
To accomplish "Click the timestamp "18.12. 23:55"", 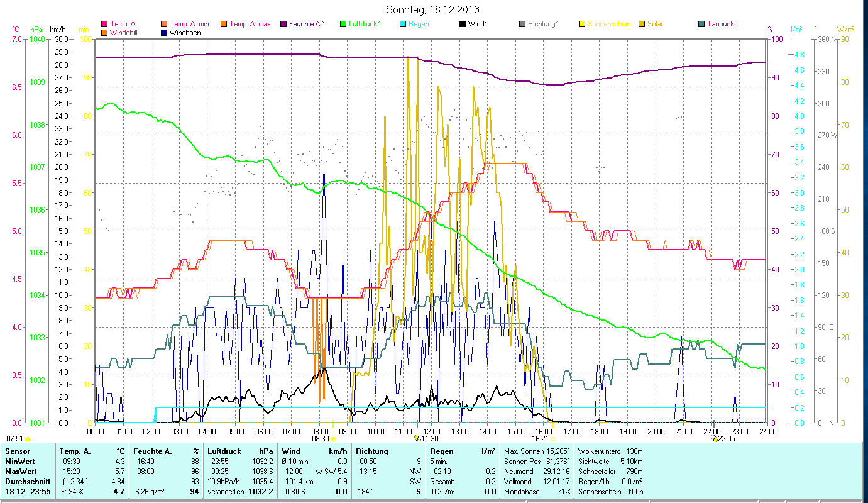I will [28, 492].
